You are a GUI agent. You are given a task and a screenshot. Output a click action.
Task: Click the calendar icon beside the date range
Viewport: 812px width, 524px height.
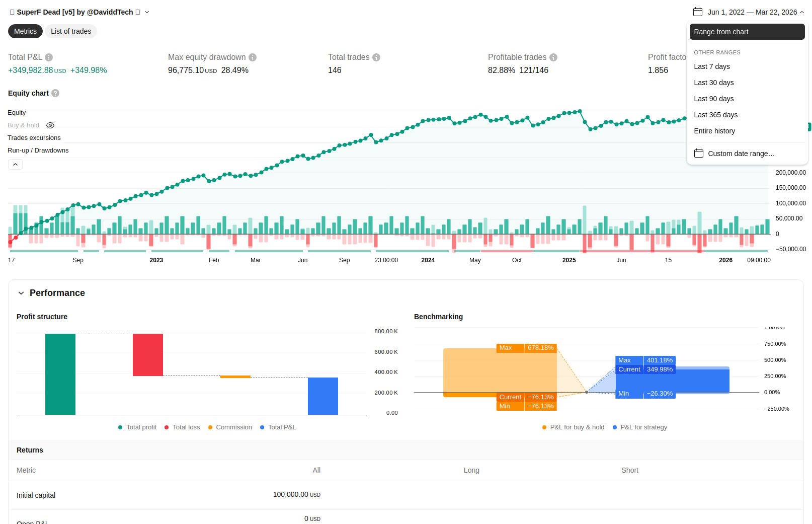(x=697, y=12)
